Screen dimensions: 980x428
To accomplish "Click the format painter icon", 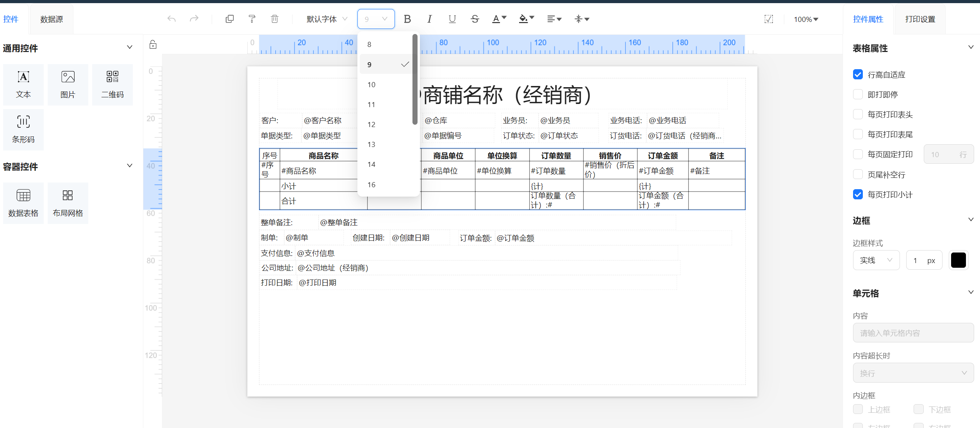I will pos(252,19).
